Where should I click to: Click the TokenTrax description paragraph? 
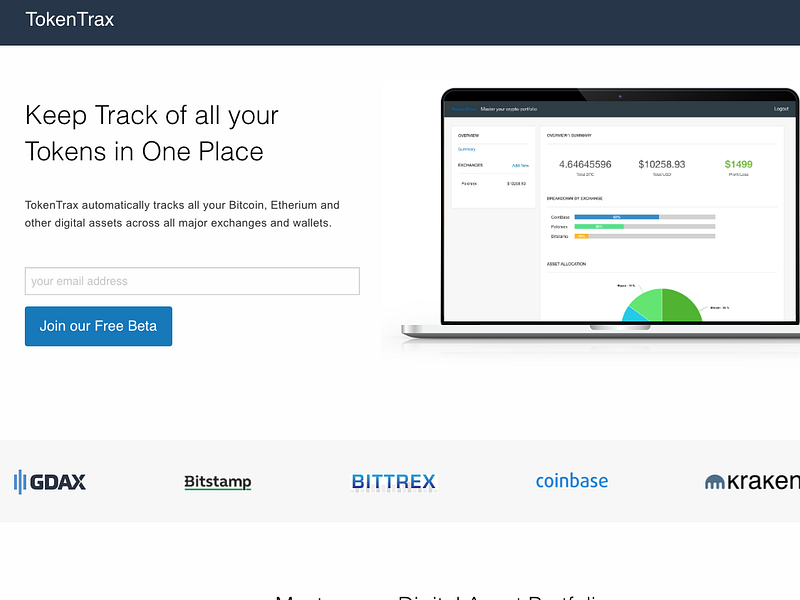pyautogui.click(x=182, y=214)
